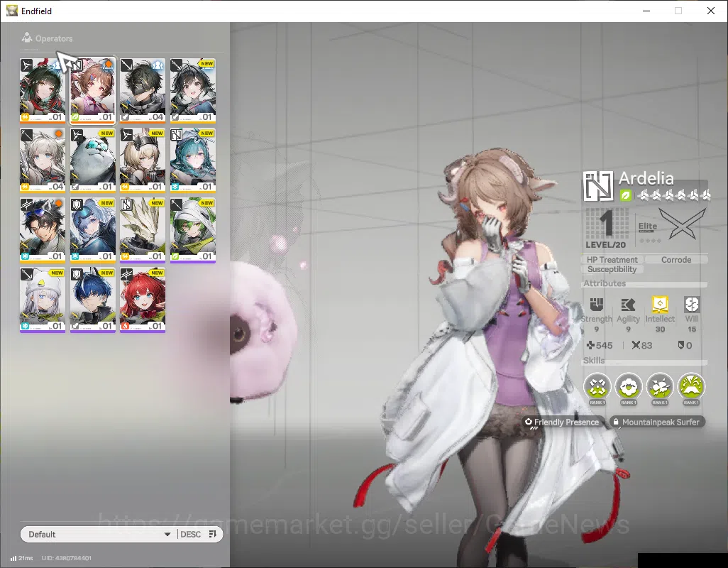
Task: Select the brown-haired Ardelia operator card
Action: click(x=93, y=90)
